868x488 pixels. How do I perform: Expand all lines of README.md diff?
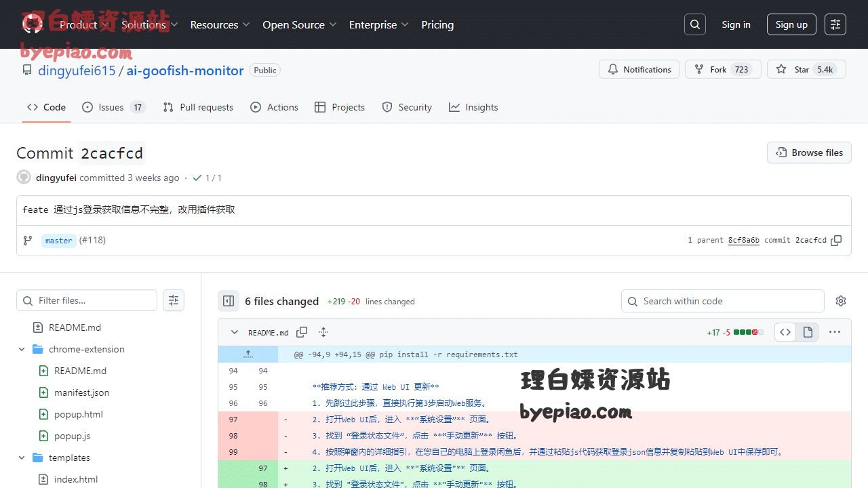click(323, 332)
